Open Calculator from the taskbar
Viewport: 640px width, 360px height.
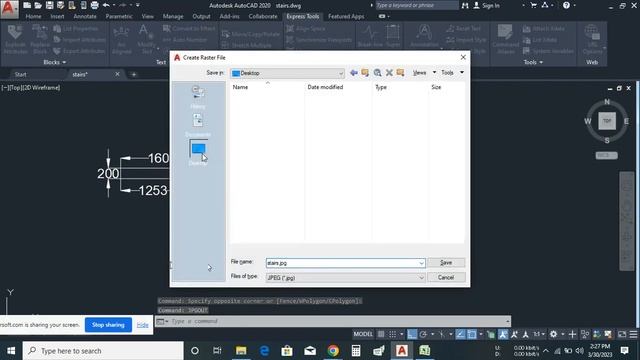click(356, 351)
